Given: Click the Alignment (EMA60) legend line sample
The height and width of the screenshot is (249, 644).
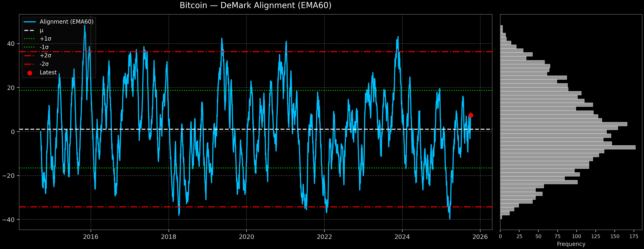Looking at the screenshot, I should coord(30,22).
